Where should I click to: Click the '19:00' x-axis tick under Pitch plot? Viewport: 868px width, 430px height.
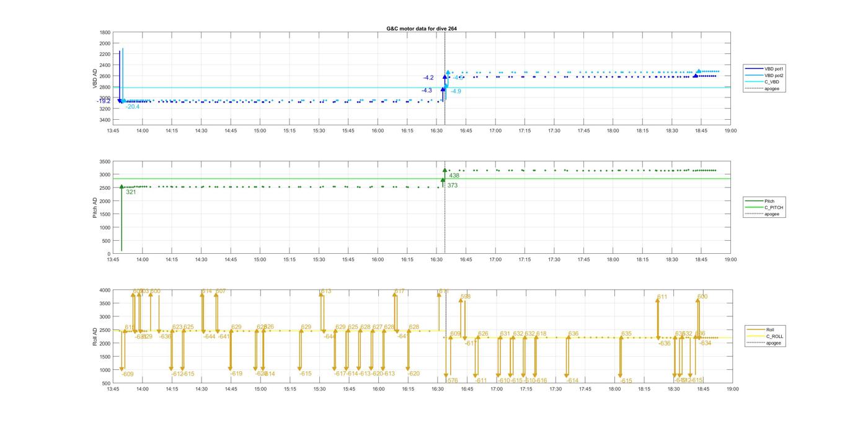pos(730,260)
